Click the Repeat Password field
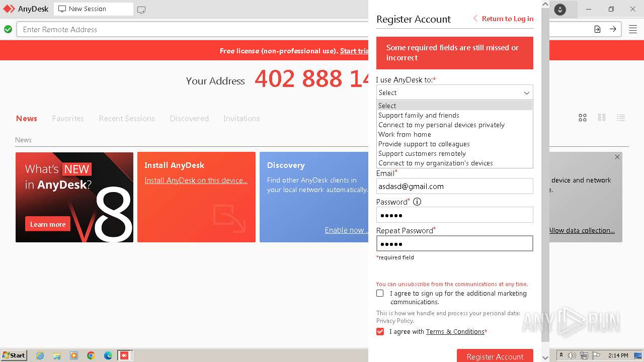Image resolution: width=644 pixels, height=362 pixels. coord(455,243)
